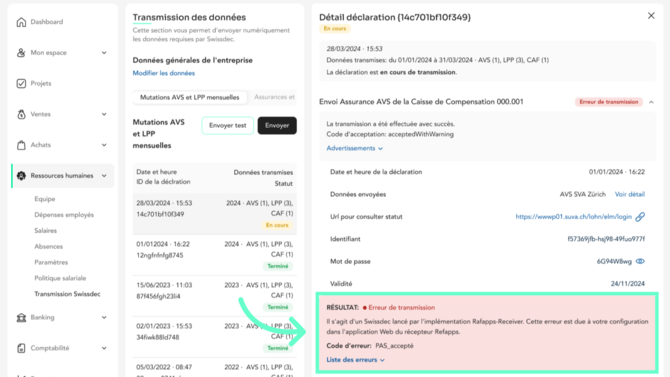Collapse the Envoi Assurance AVS section
Screen dimensions: 670x377
[x=651, y=102]
